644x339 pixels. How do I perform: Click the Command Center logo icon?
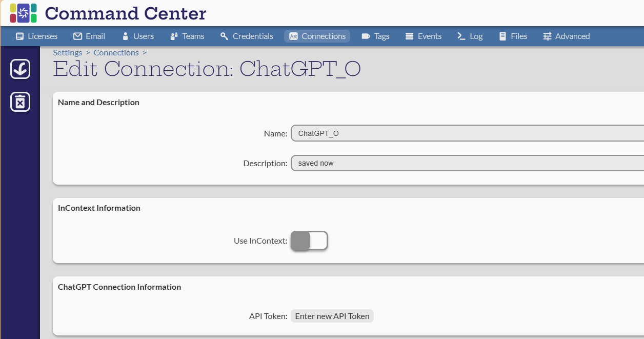pyautogui.click(x=23, y=13)
